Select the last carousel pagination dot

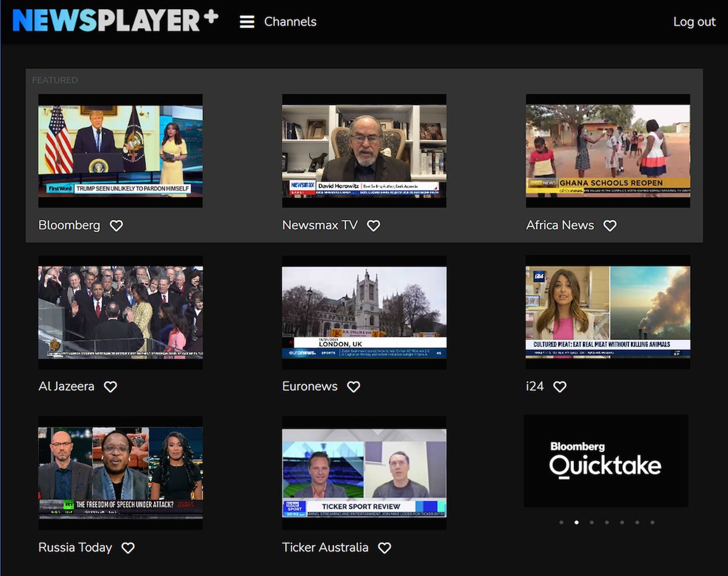[653, 521]
